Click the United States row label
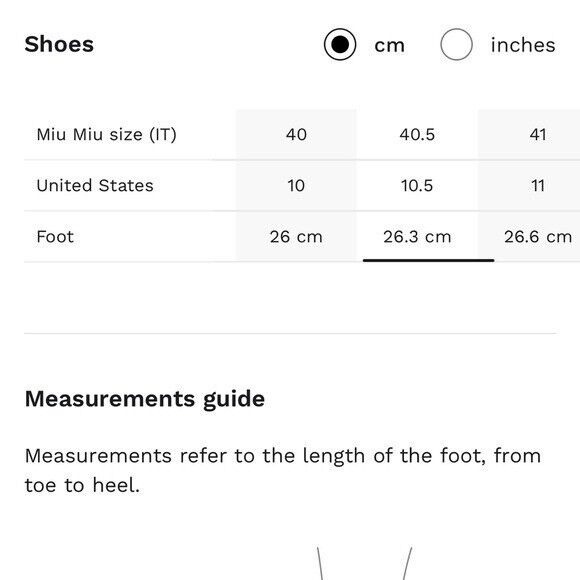The height and width of the screenshot is (580, 580). pos(95,185)
